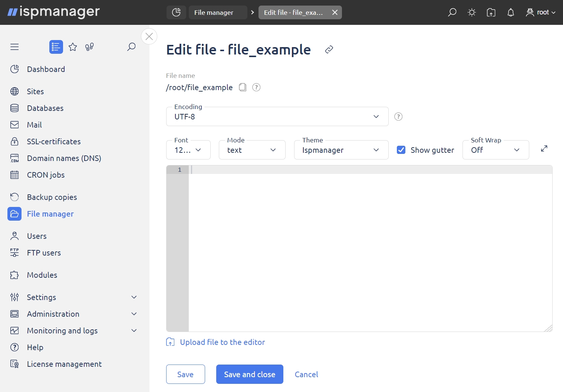
Task: Expand Monitoring and logs chevron
Action: 134,330
